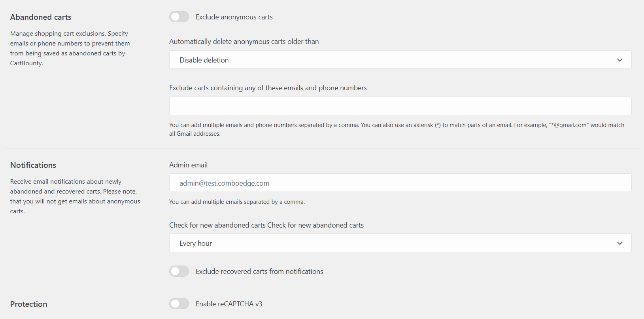
Task: Click the Check for new abandoned carts label
Action: click(x=266, y=225)
